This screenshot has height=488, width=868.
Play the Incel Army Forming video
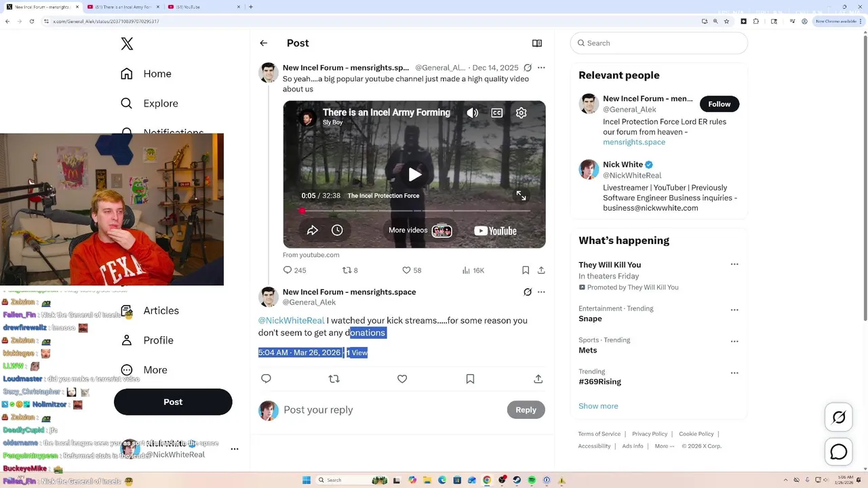(414, 174)
